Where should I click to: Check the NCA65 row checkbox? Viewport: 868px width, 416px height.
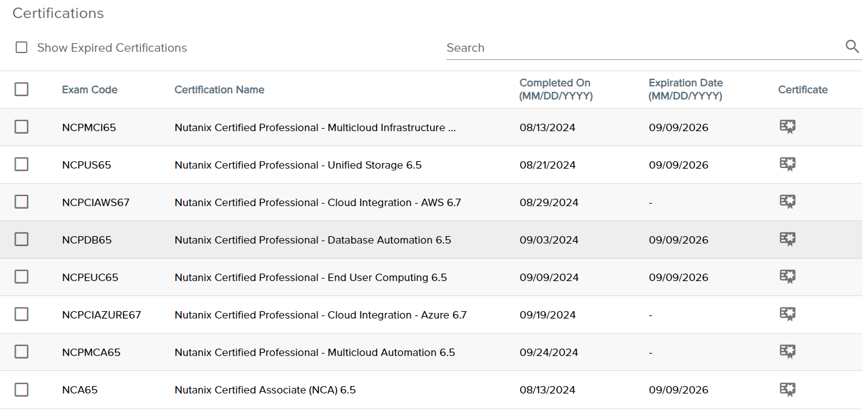pos(21,389)
